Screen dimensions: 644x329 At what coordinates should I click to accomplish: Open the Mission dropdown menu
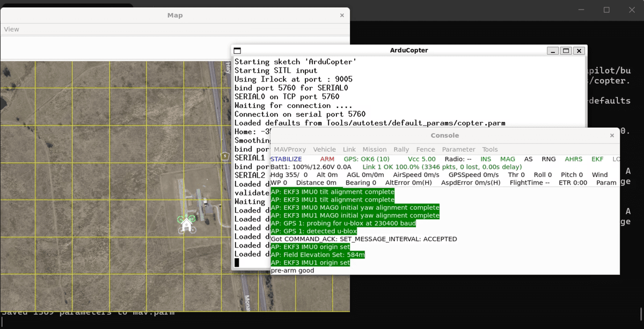tap(375, 149)
